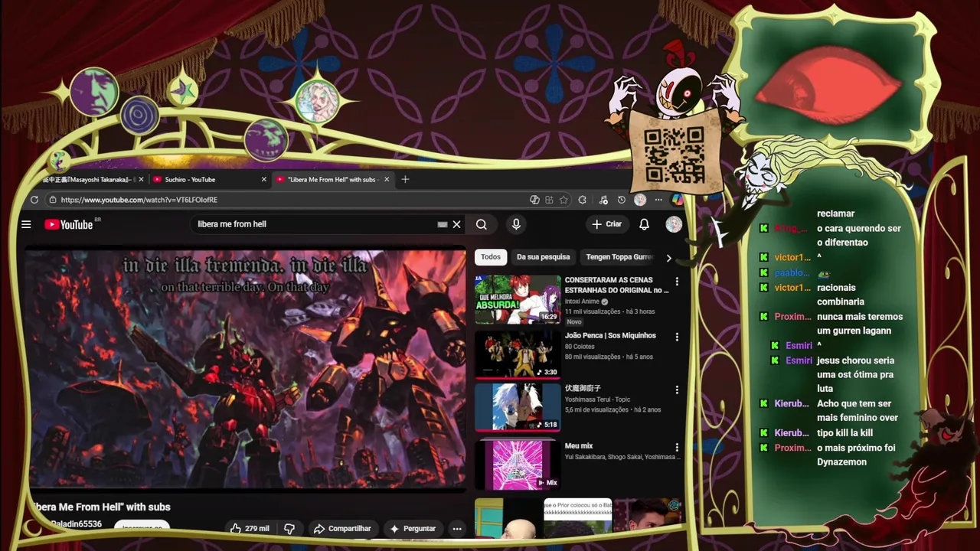980x551 pixels.
Task: Switch to the Masayoshi Takanaka tab
Action: click(x=88, y=179)
